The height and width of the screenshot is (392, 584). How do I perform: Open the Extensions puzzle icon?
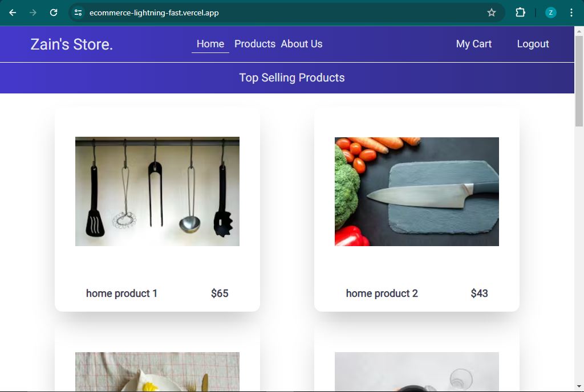click(x=520, y=13)
